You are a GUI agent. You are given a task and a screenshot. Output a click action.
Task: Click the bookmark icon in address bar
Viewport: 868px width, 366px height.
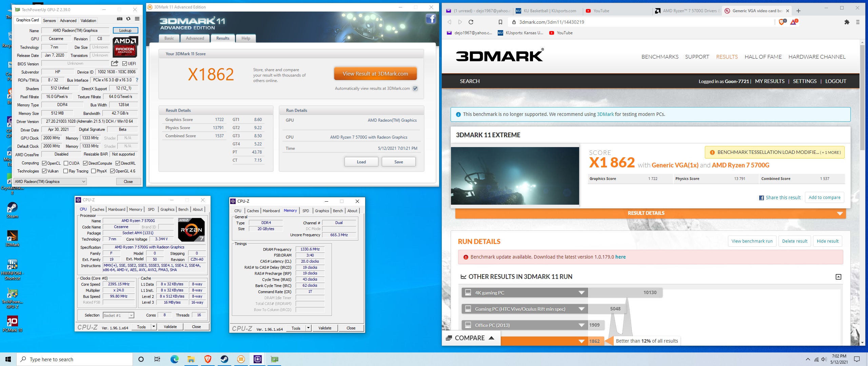tap(500, 22)
